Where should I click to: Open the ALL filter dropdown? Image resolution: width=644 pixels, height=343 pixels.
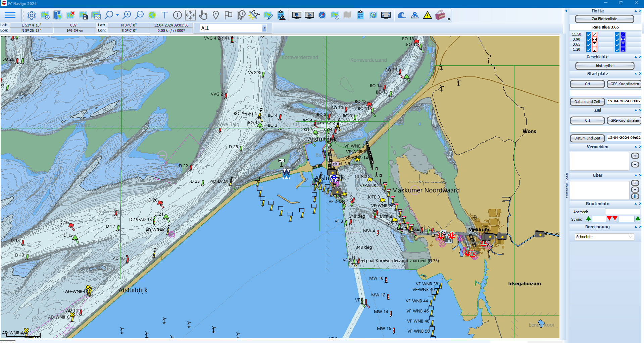[264, 28]
